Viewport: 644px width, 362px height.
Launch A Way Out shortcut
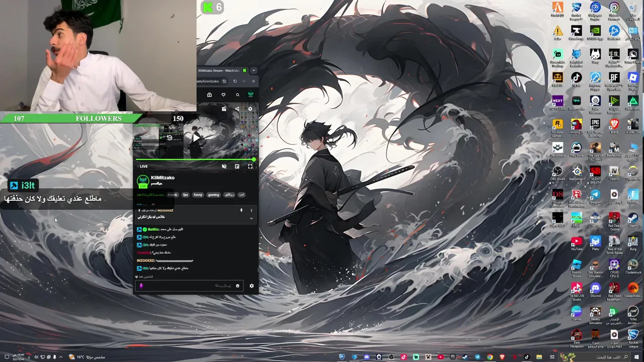pos(633,126)
